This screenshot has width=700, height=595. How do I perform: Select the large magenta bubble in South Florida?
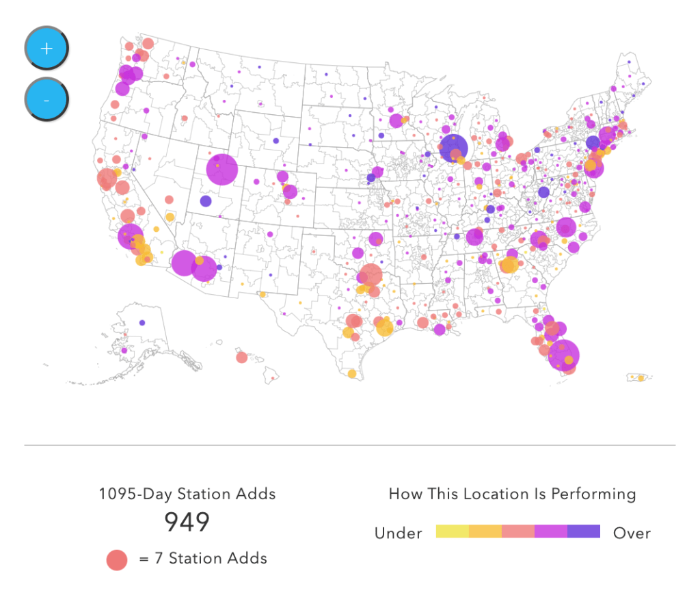[564, 354]
